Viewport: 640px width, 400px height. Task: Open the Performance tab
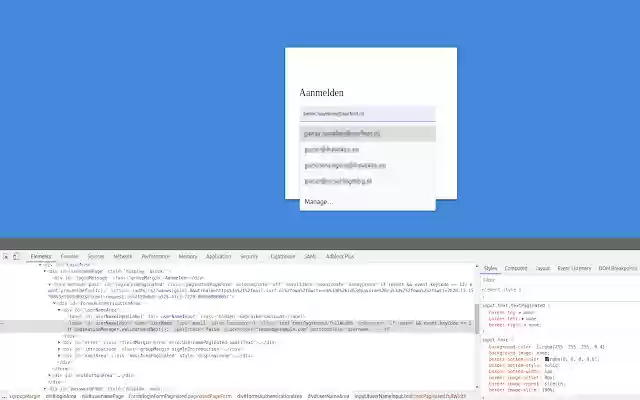pyautogui.click(x=155, y=257)
